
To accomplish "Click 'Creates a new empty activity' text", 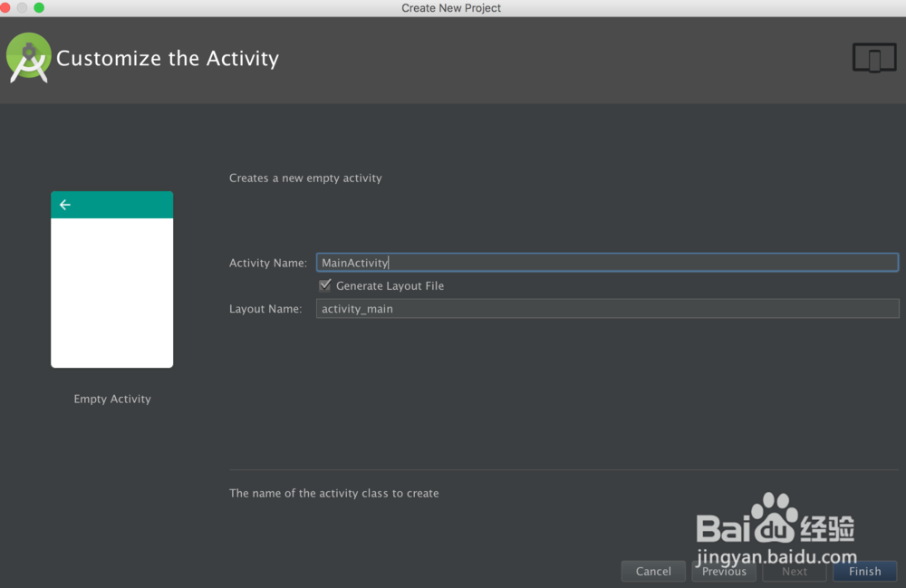I will tap(305, 178).
